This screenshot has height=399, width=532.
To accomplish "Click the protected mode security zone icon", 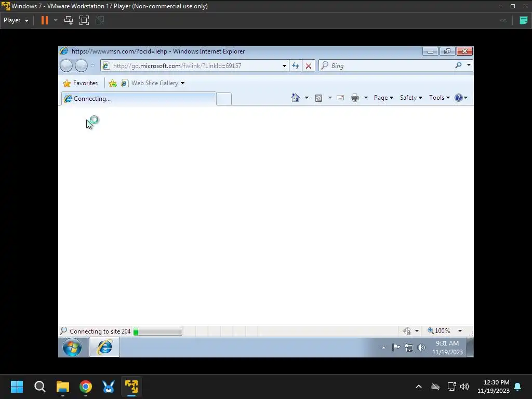I will 407,331.
